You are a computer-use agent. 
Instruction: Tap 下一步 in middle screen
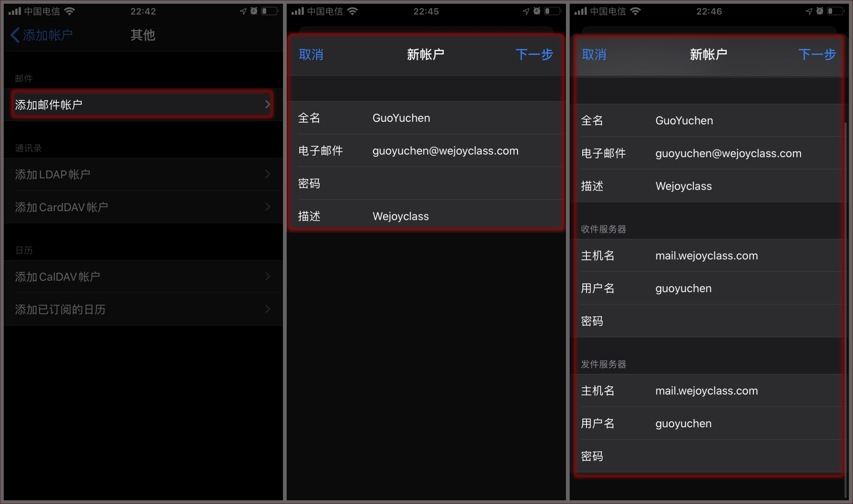click(x=534, y=55)
